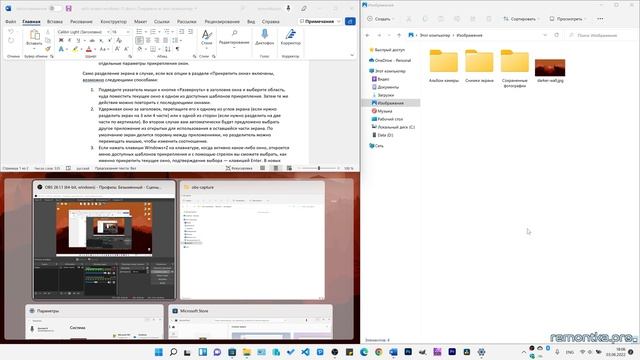Screen dimensions: 640x360
Task: Open the Change Case Aa dropdown
Action: click(x=104, y=49)
